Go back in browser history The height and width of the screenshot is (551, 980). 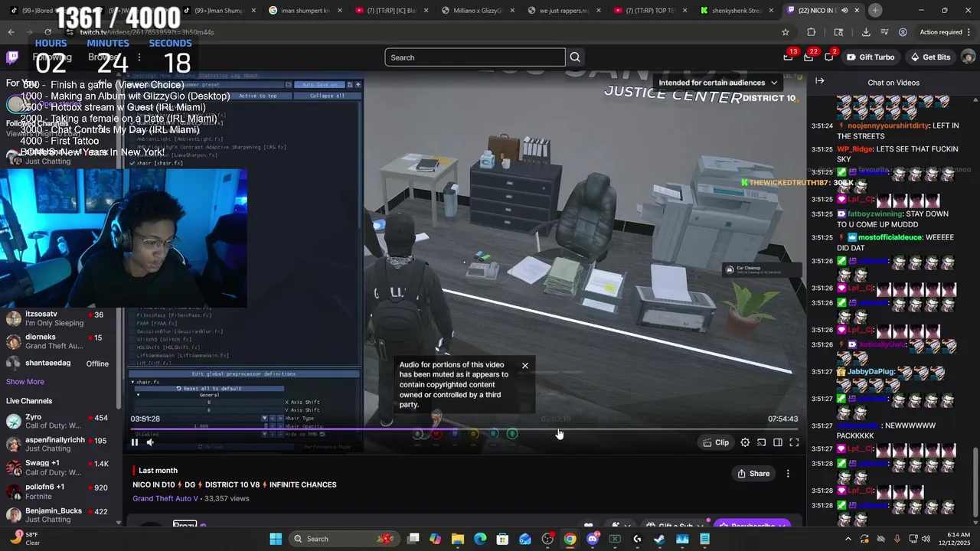[x=11, y=32]
